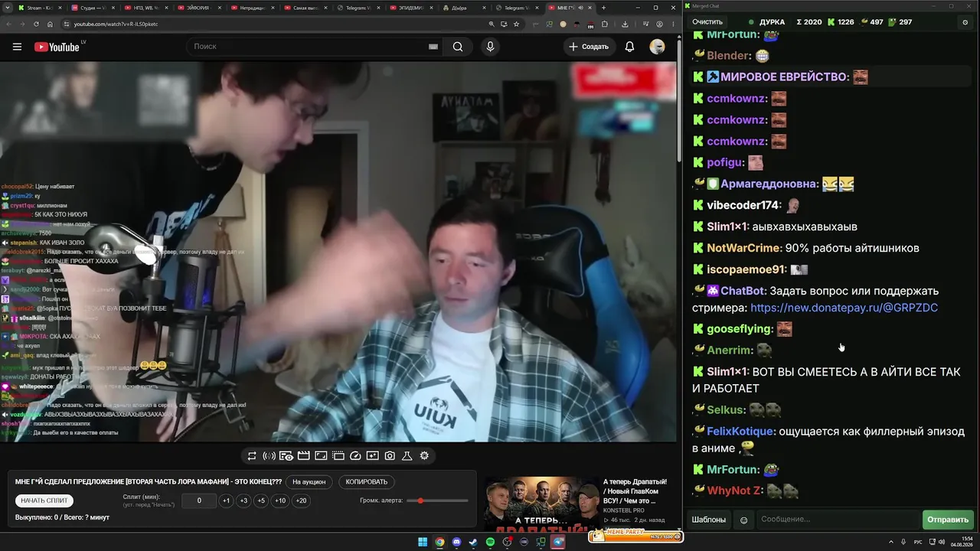
Task: Go to the YouTube home logo
Action: (57, 47)
